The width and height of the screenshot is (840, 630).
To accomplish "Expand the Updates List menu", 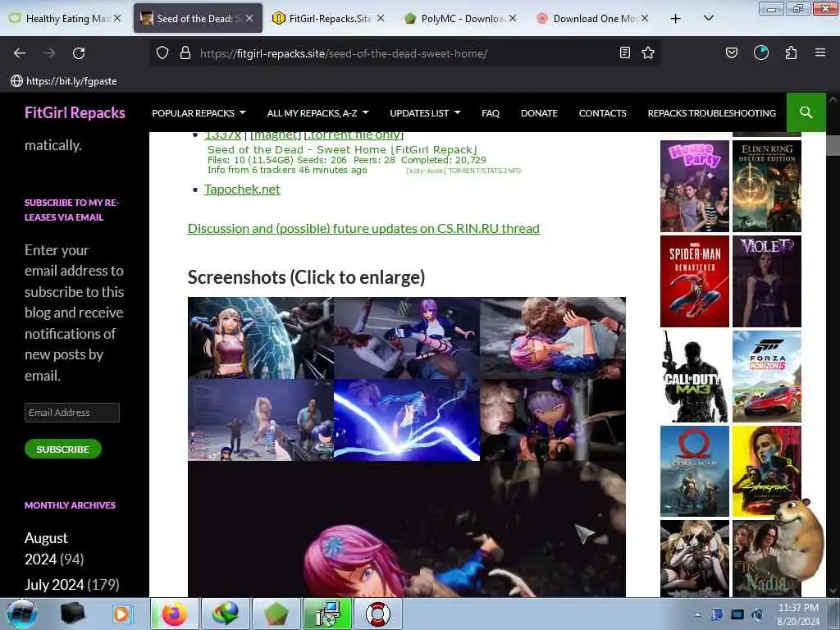I will pyautogui.click(x=425, y=113).
